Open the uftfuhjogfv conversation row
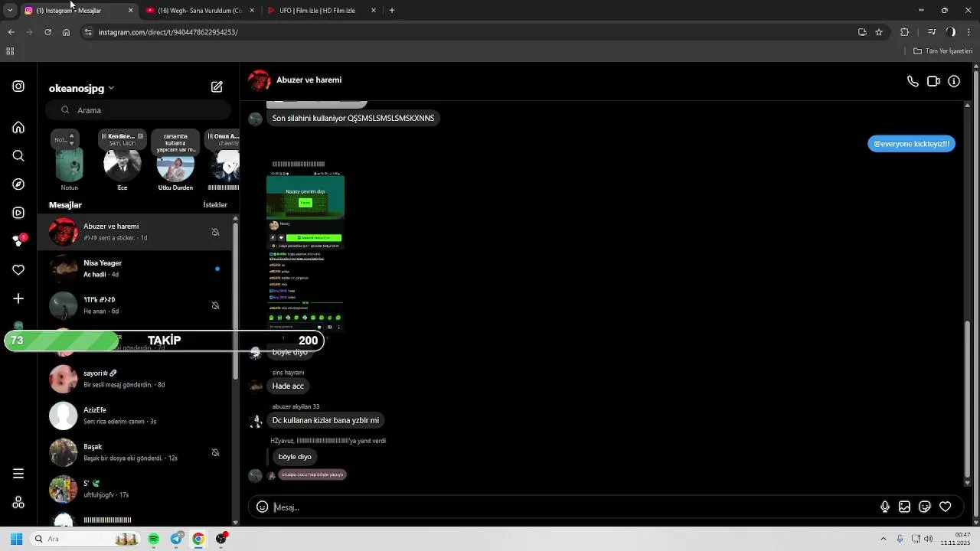Image resolution: width=980 pixels, height=551 pixels. click(136, 489)
